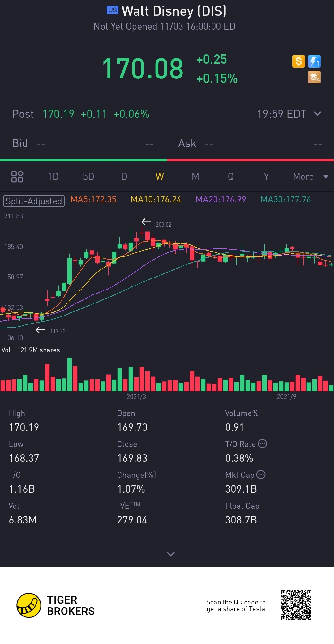Screen dimensions: 334x644
Task: Tap the Post price 170.19
Action: click(58, 114)
